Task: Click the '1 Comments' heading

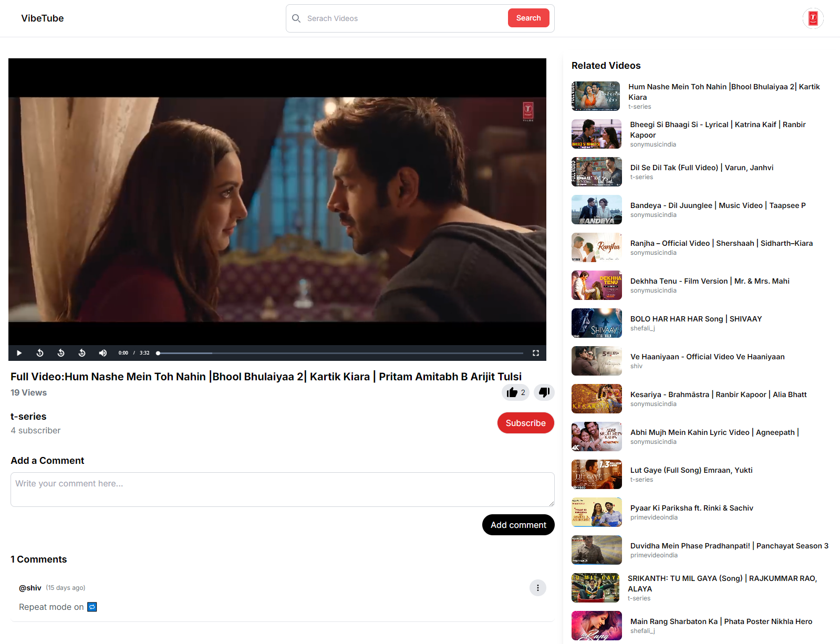Action: (39, 559)
